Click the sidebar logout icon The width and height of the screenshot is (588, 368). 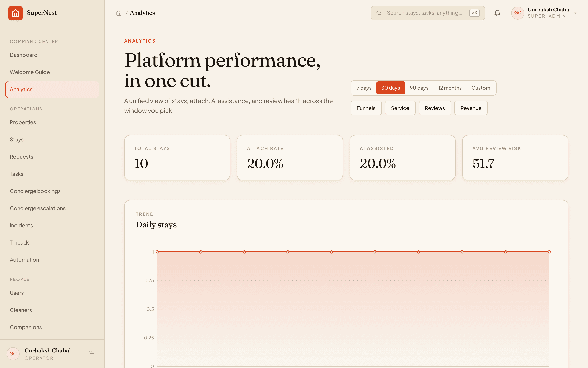[x=91, y=354]
